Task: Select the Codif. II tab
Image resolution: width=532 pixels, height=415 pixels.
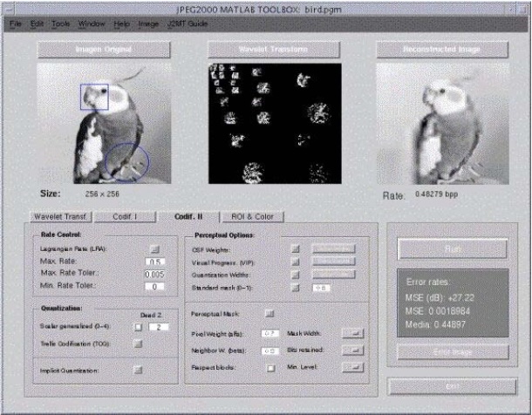Action: (188, 216)
